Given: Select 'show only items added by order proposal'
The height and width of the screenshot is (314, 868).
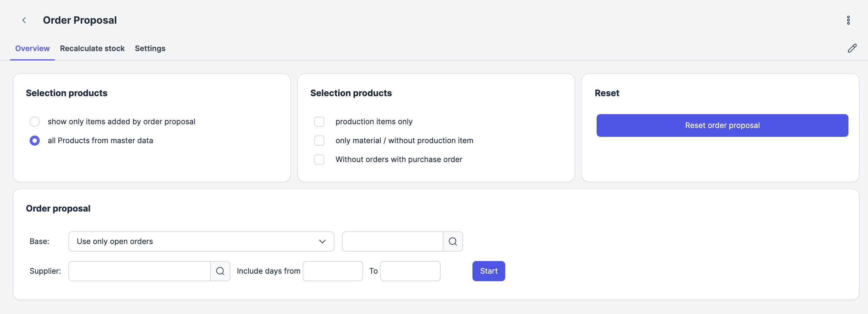Looking at the screenshot, I should point(35,122).
